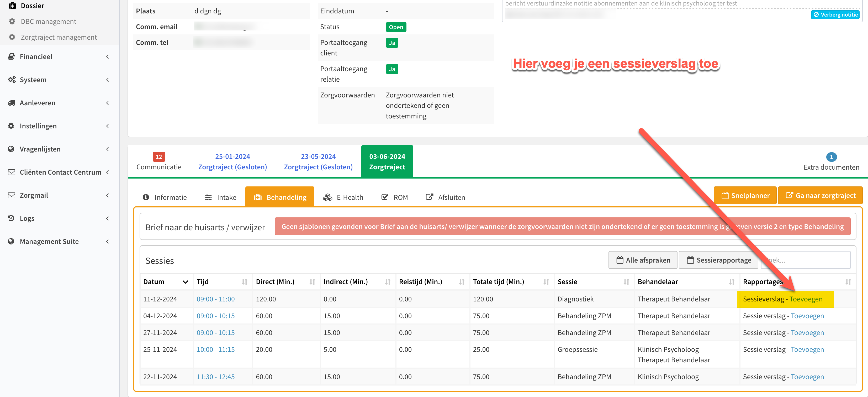
Task: Sort sessions by Totale tijd (Min.) column
Action: coord(512,282)
